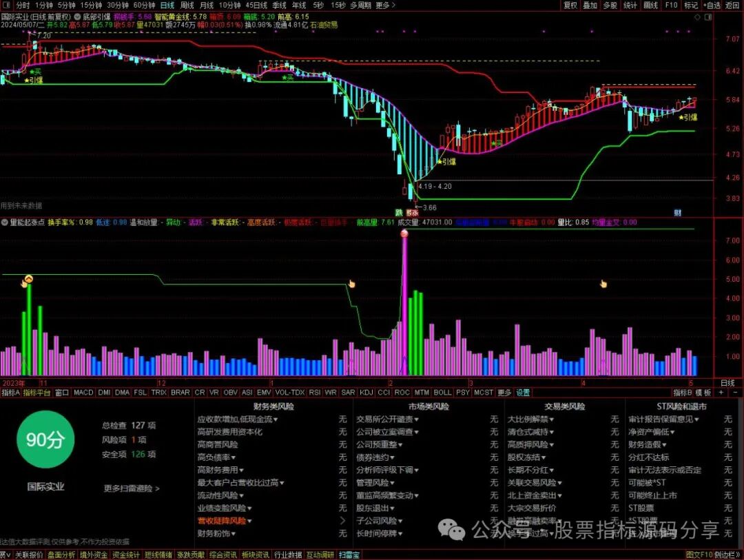Click the green 跌 tag under the price low
Viewport: 744px width, 560px height.
click(x=399, y=213)
